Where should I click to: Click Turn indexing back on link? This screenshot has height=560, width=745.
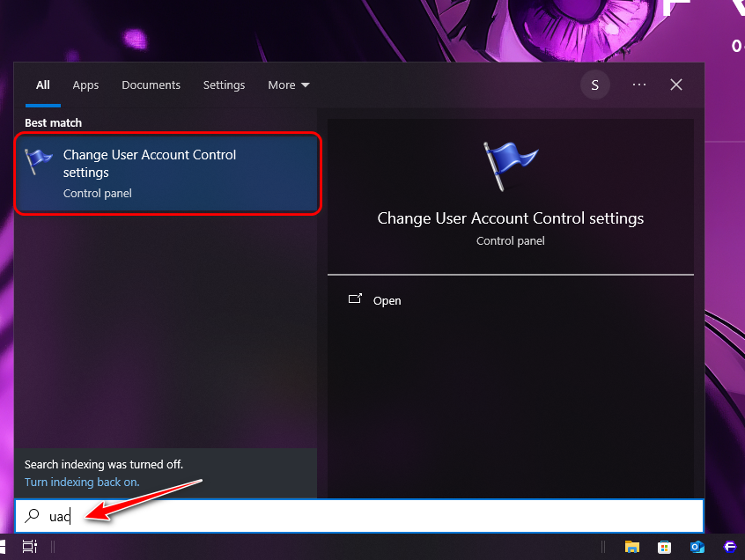click(x=82, y=483)
